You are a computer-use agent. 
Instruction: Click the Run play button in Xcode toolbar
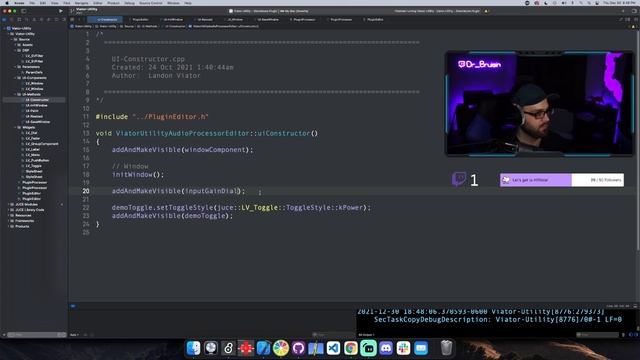(61, 11)
